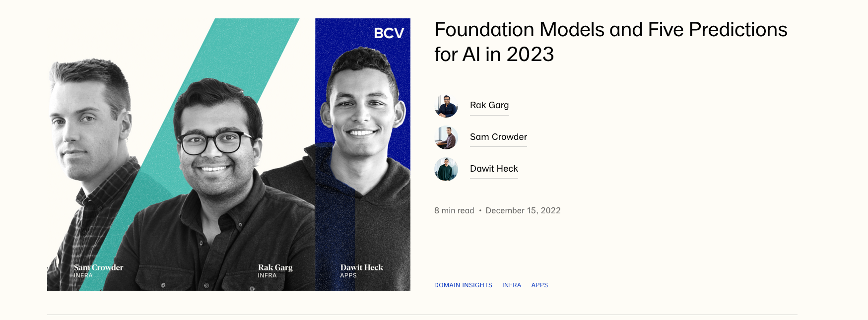
Task: Click Dawit Heck's author avatar
Action: (446, 169)
